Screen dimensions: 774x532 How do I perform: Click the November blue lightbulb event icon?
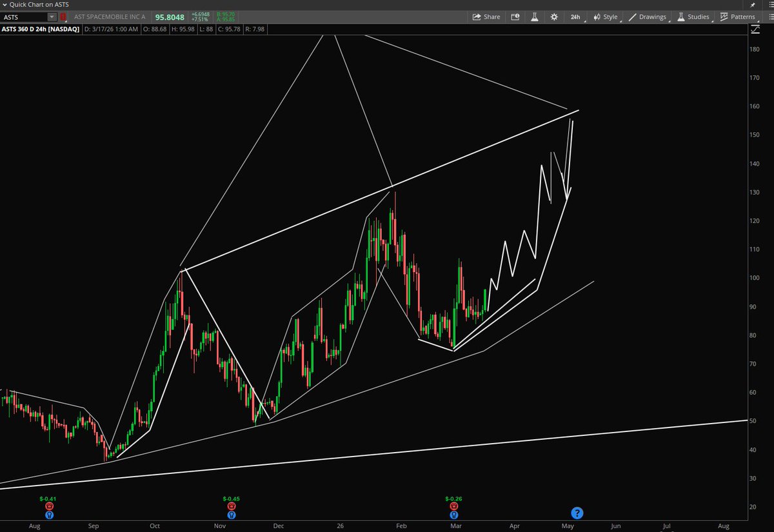pos(231,515)
